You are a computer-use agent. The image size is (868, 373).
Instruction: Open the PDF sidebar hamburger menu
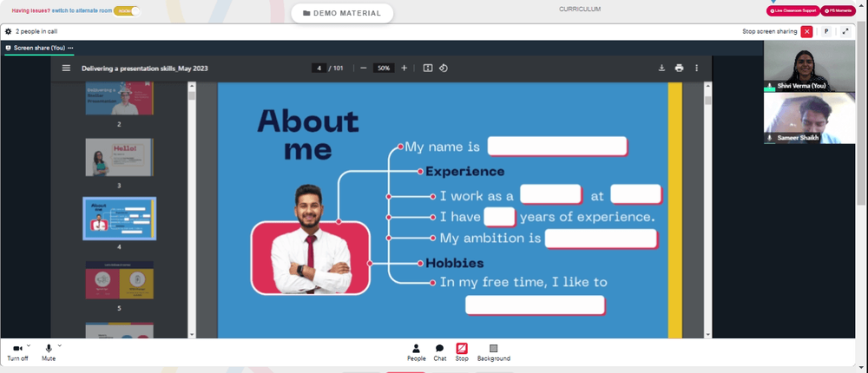tap(67, 68)
